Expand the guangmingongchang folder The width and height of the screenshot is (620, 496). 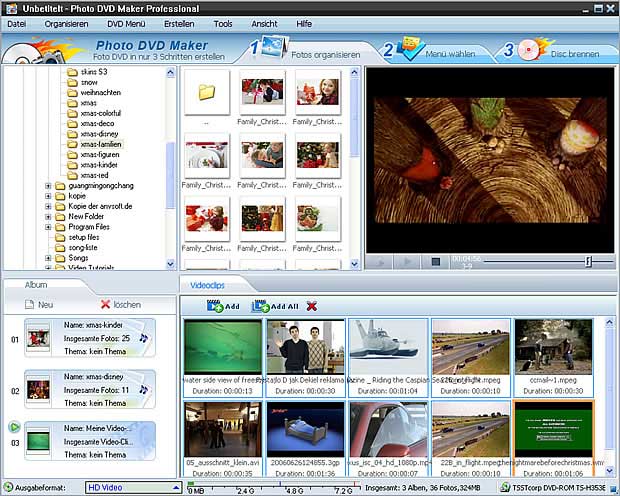pos(48,186)
